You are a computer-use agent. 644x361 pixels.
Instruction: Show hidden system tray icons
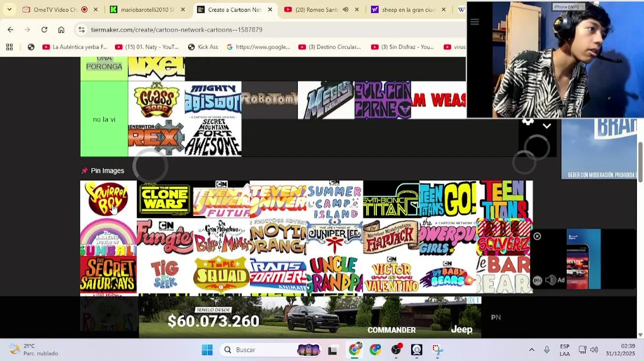click(532, 350)
